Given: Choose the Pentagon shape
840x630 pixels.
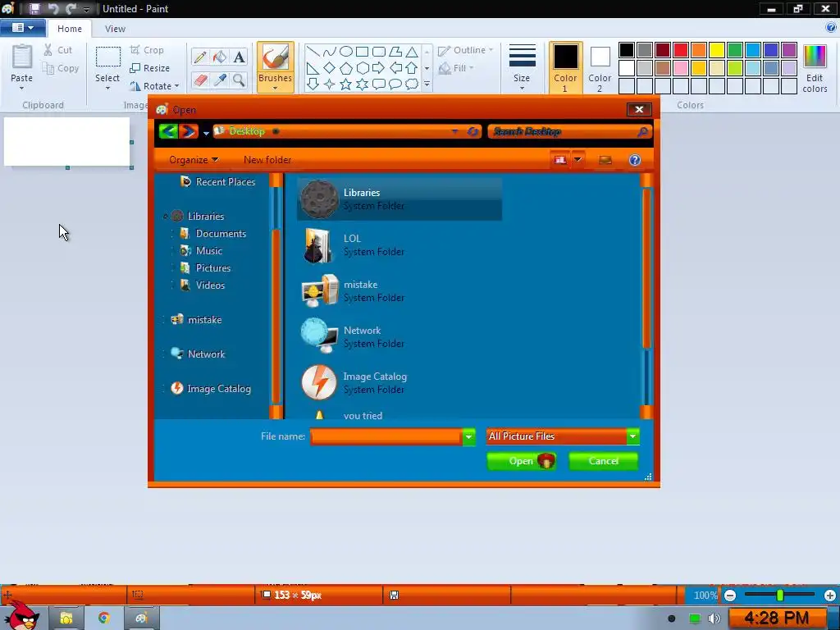Looking at the screenshot, I should coord(346,68).
